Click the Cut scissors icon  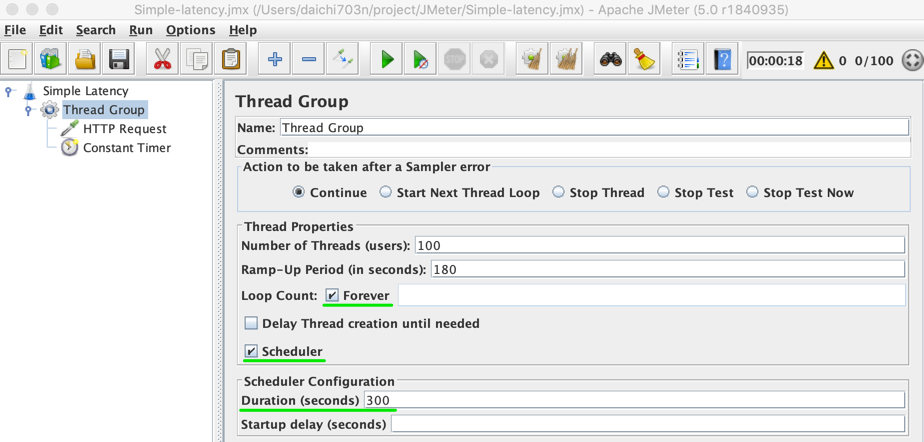162,59
